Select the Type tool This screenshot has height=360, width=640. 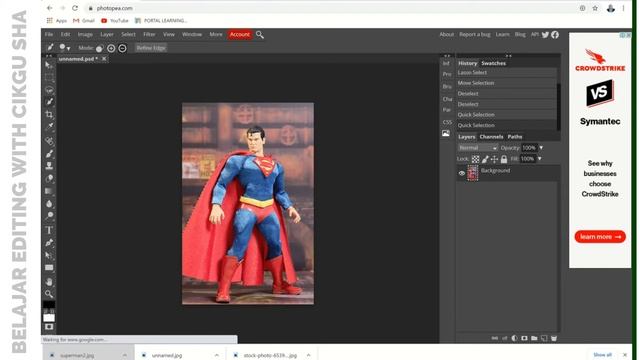[x=49, y=230]
